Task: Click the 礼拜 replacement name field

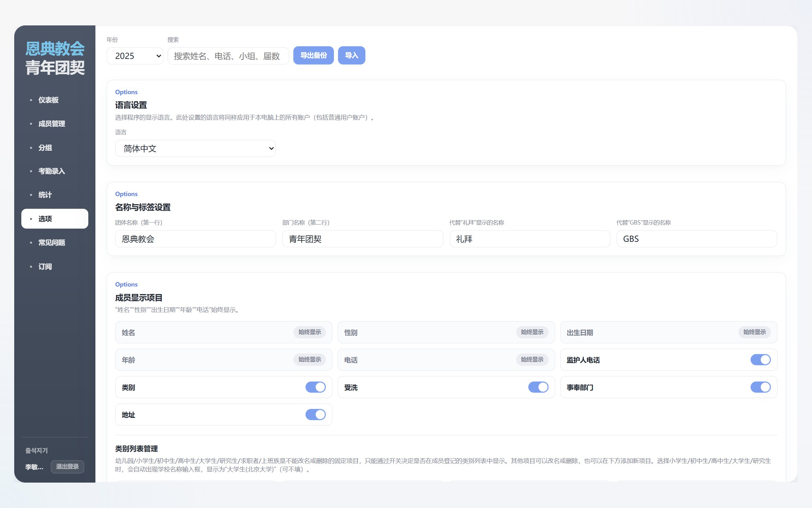Action: click(x=530, y=239)
